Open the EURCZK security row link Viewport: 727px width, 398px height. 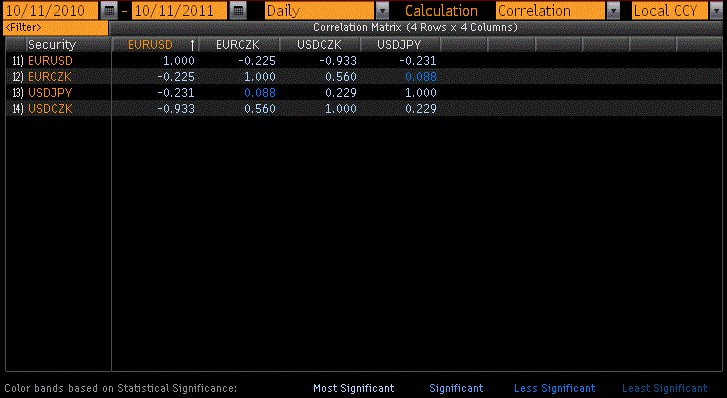pyautogui.click(x=50, y=77)
